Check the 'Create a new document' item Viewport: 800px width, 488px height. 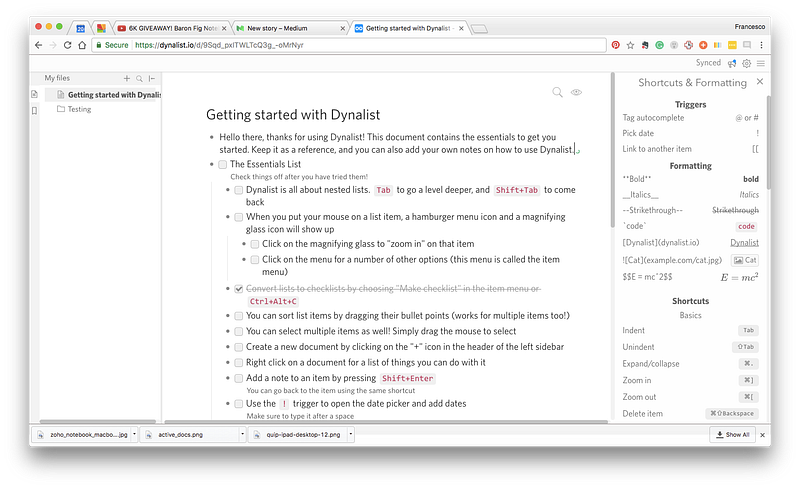tap(238, 347)
